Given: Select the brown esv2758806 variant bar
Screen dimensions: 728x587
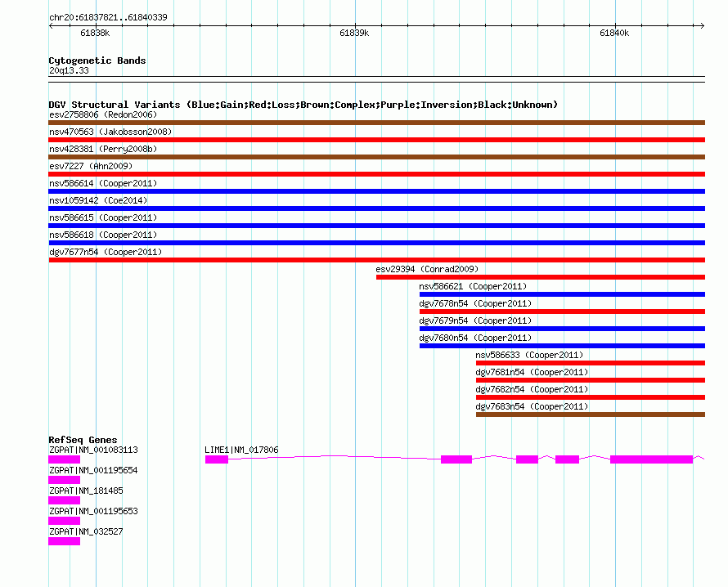Looking at the screenshot, I should click(x=376, y=123).
